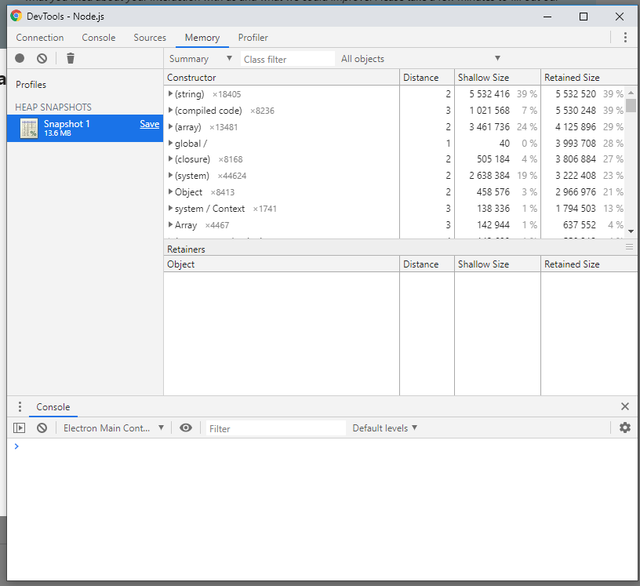
Task: Click the Save link for Snapshot 1
Action: click(x=149, y=124)
